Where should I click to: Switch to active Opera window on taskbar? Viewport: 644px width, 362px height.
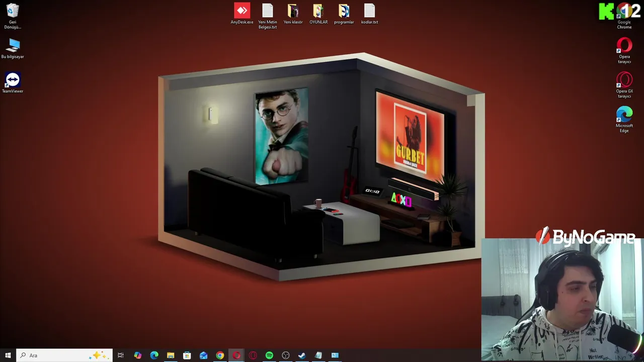tap(236, 355)
